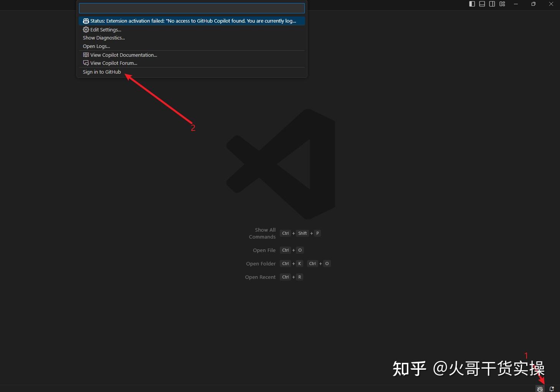The width and height of the screenshot is (560, 392).
Task: Toggle the primary sidebar visibility
Action: tap(472, 4)
